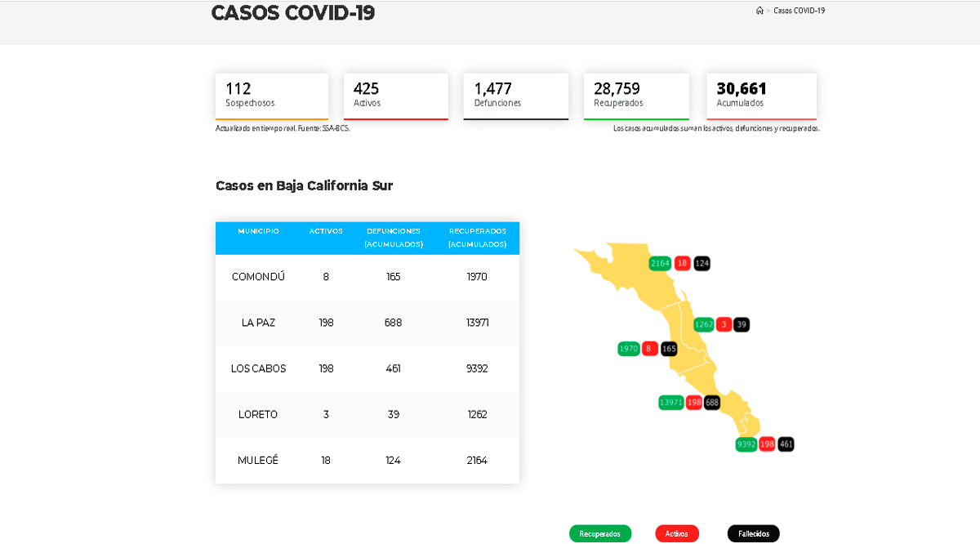The image size is (980, 544).
Task: Click the black 461 marker on the map
Action: pos(786,444)
